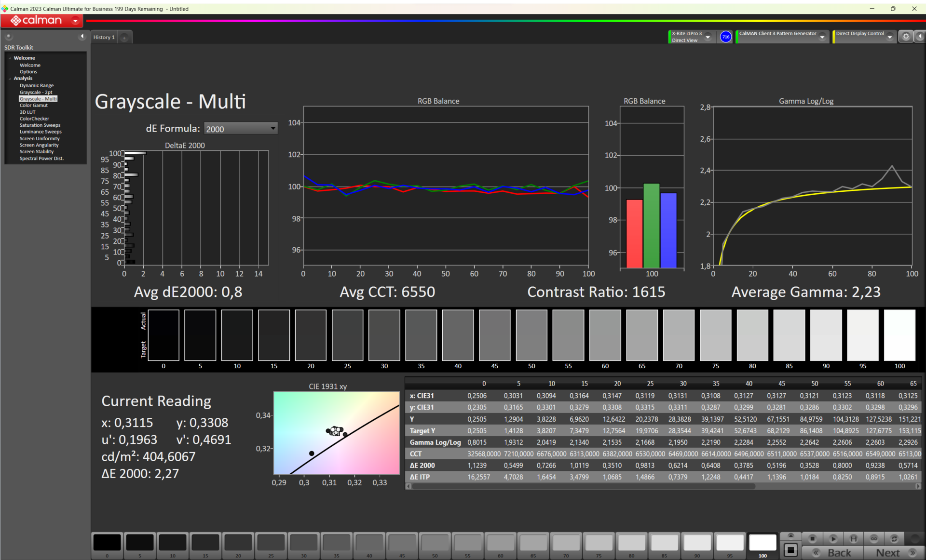This screenshot has height=560, width=926.
Task: Expand the X-Rite i1Pro 3 meter dropdown
Action: tap(708, 37)
